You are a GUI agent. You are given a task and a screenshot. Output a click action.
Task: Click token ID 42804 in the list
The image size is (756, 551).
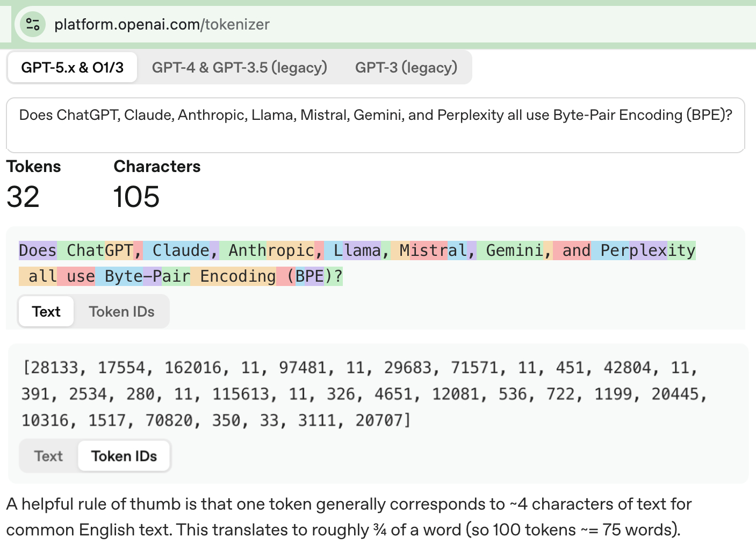coord(627,368)
